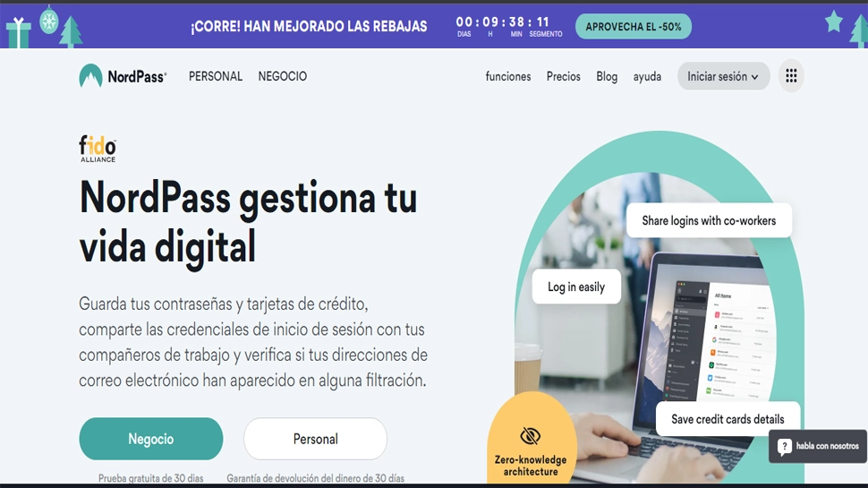868x488 pixels.
Task: Click the white Personal button
Action: [x=315, y=439]
